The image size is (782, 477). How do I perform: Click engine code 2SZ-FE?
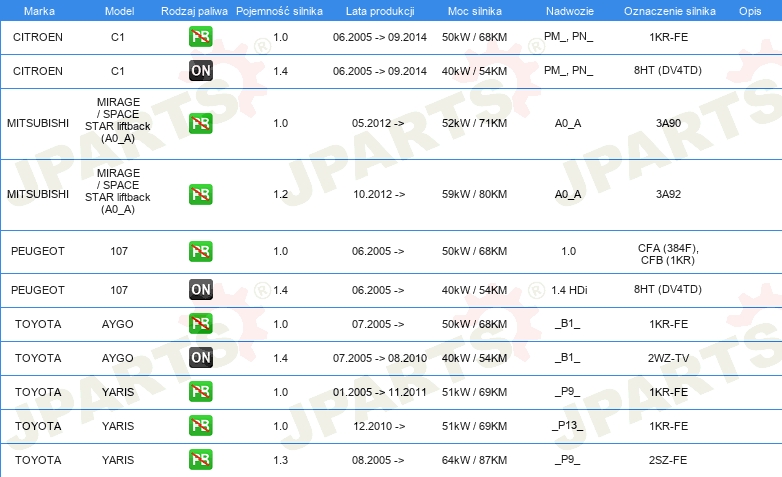pyautogui.click(x=668, y=460)
